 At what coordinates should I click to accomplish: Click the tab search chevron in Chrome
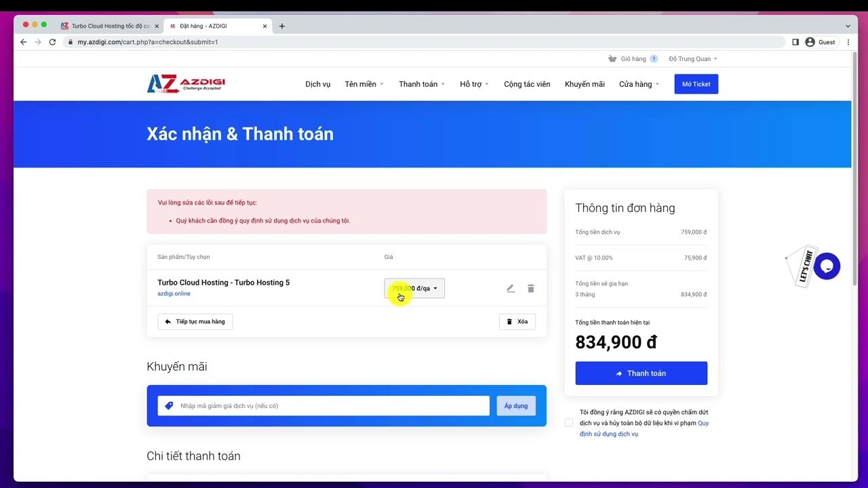[848, 26]
